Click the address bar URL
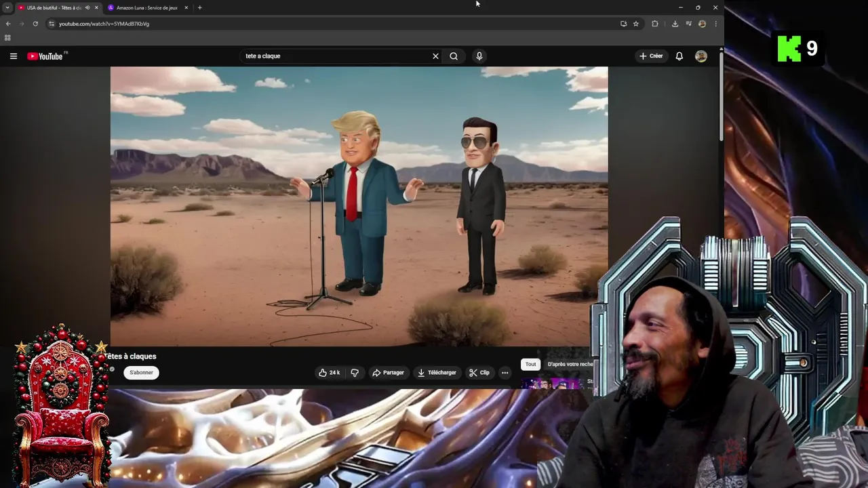Viewport: 868px width, 488px height. coord(104,24)
